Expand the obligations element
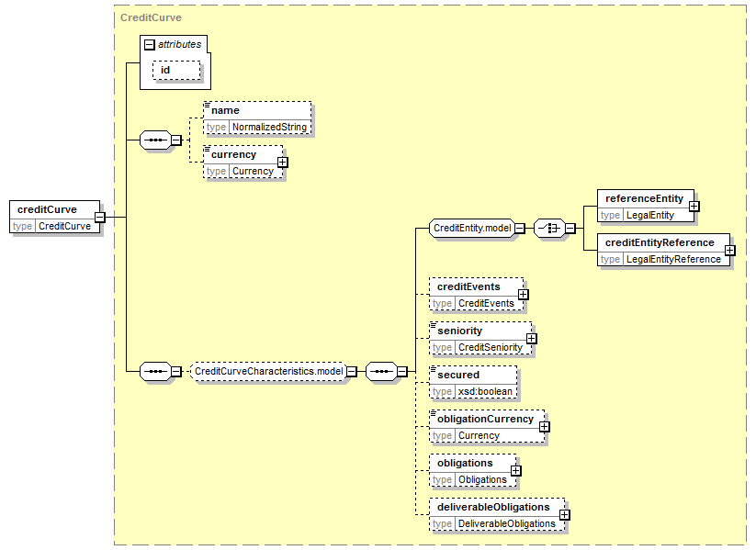 516,470
